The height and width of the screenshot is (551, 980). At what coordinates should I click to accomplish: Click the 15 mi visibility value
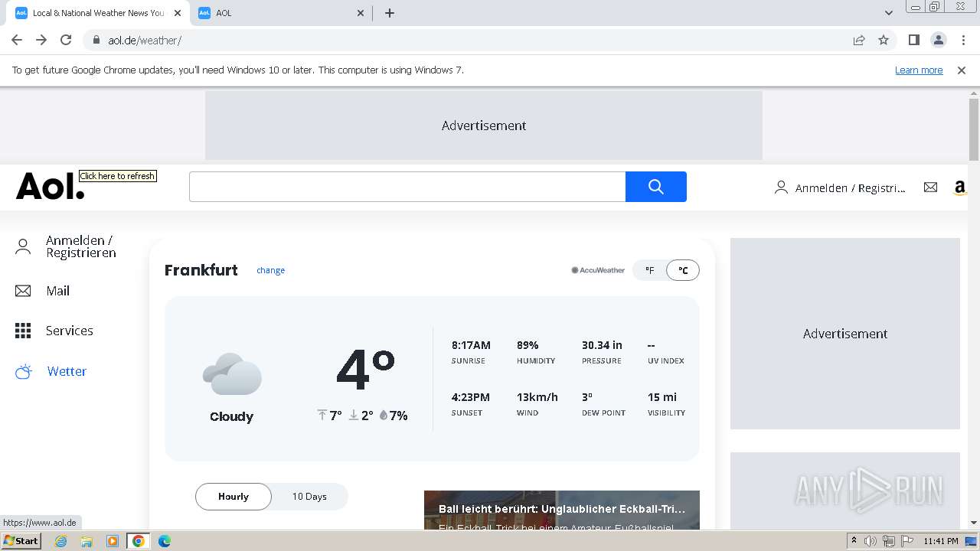pyautogui.click(x=662, y=397)
